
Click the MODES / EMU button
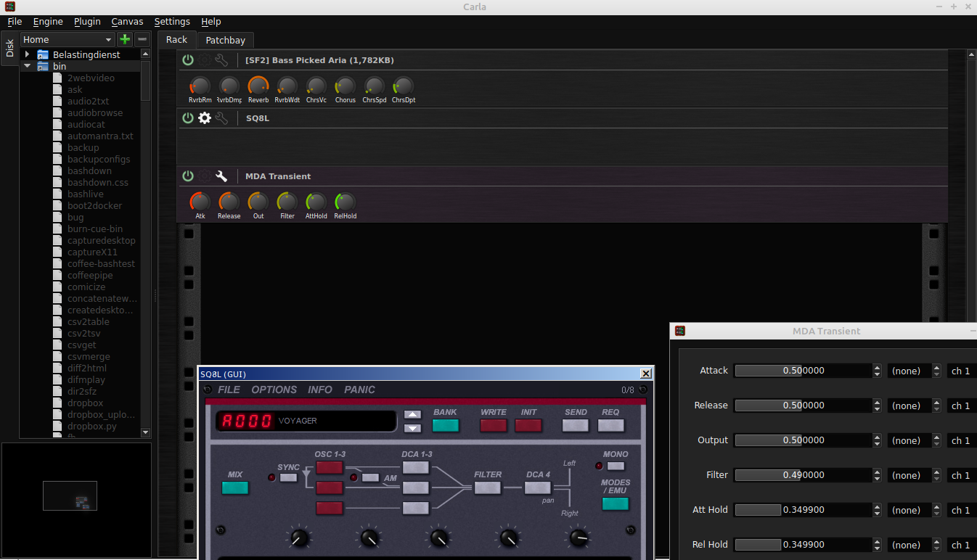coord(616,503)
